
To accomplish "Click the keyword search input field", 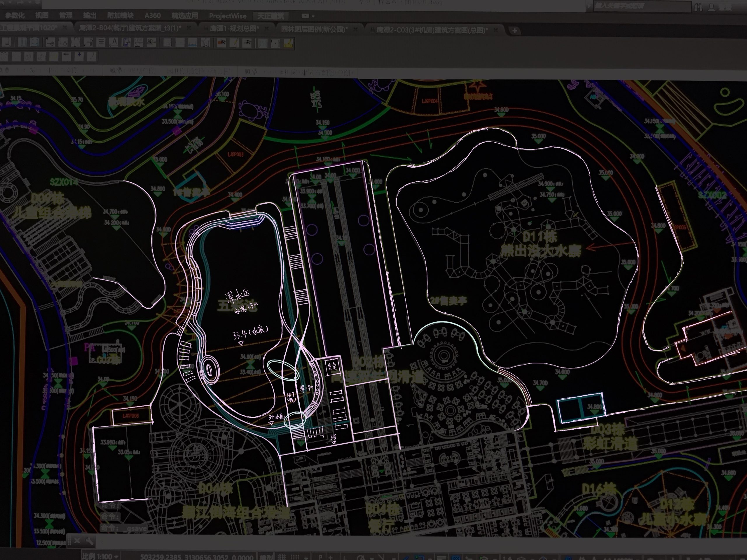I will [642, 6].
